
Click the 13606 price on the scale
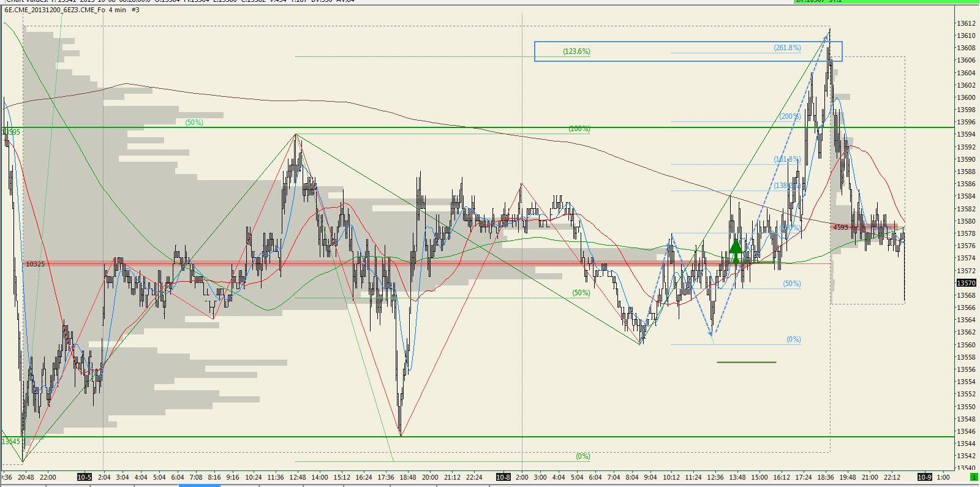coord(967,60)
